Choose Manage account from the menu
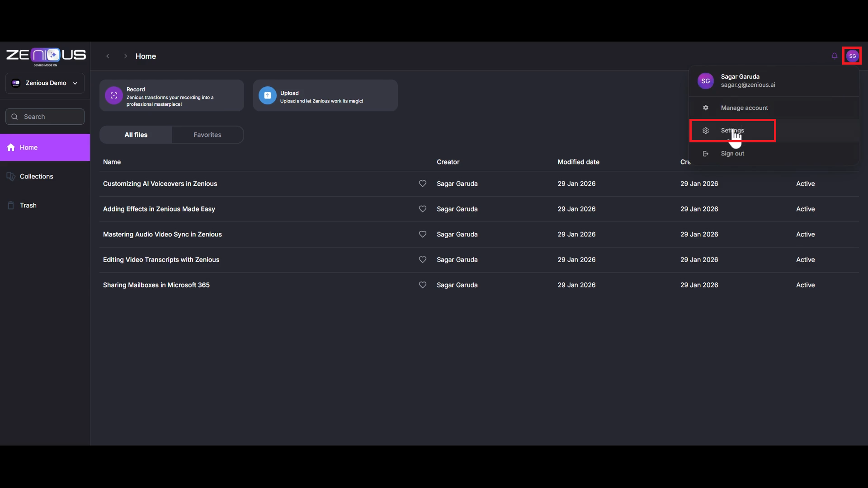The height and width of the screenshot is (488, 868). click(x=744, y=108)
